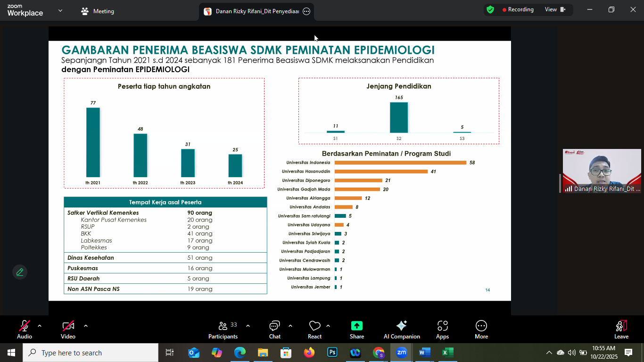Expand the Video options arrow
This screenshot has height=362, width=644.
pos(86,326)
